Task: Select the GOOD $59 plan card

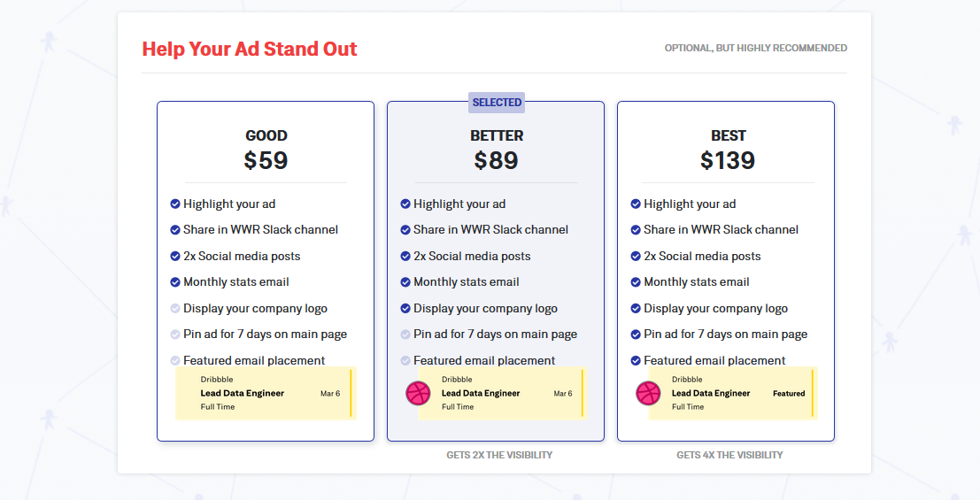Action: coord(266,149)
